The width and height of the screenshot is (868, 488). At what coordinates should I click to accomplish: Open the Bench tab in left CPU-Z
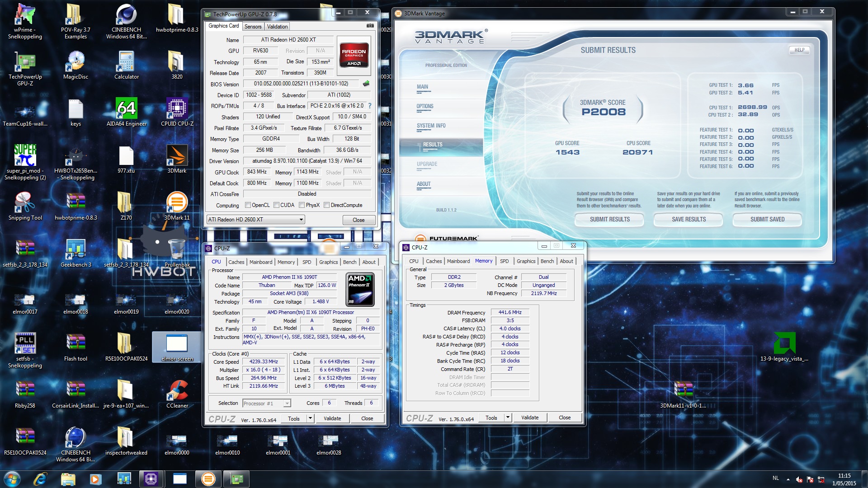pyautogui.click(x=349, y=262)
